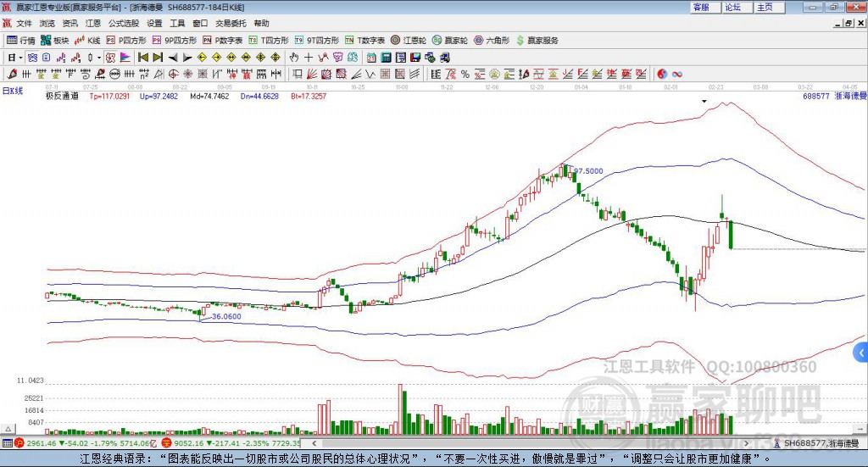
Task: Expand the 日 period dropdown
Action: 20,58
